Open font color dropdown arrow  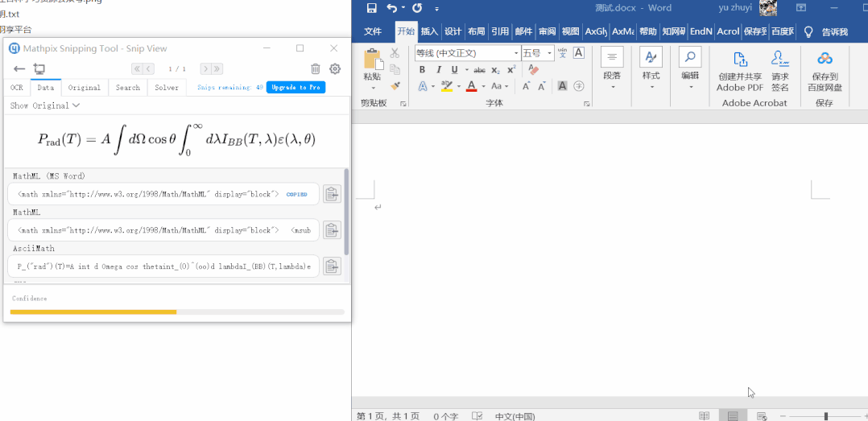(x=483, y=86)
